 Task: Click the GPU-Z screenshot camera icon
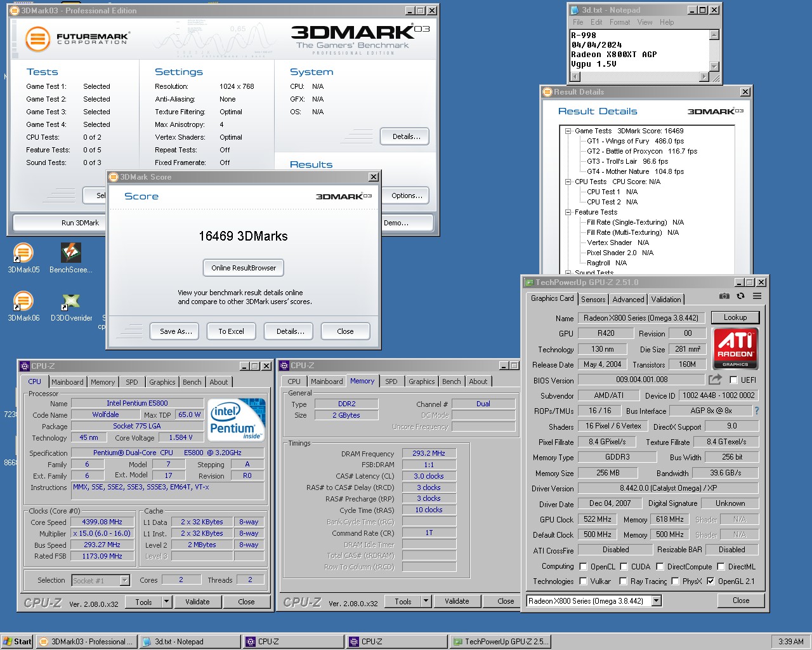click(x=724, y=296)
